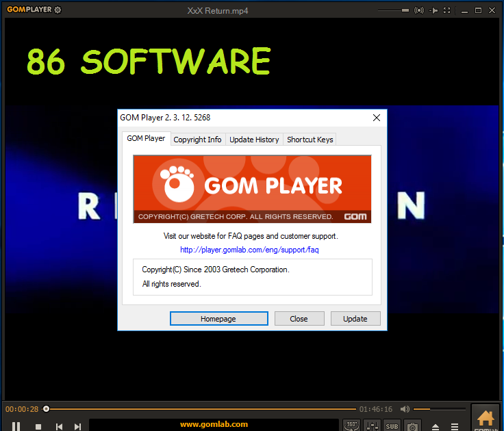Click the eject open file icon
Screen dimensions: 504x431
[436, 426]
